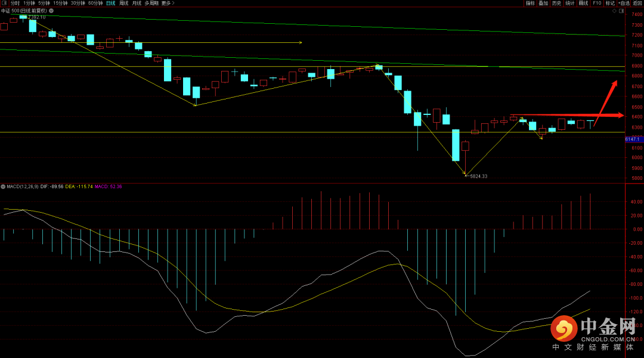
Task: Click the panel layout icon near price axis
Action: 621,11
